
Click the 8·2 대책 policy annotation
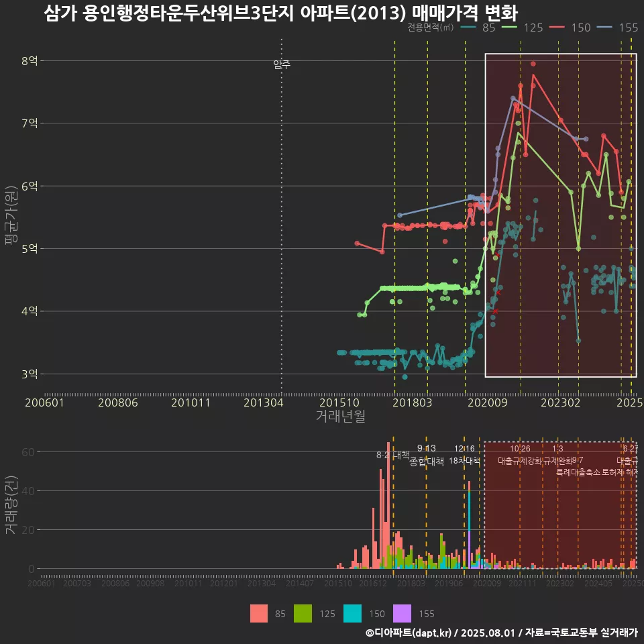click(393, 455)
